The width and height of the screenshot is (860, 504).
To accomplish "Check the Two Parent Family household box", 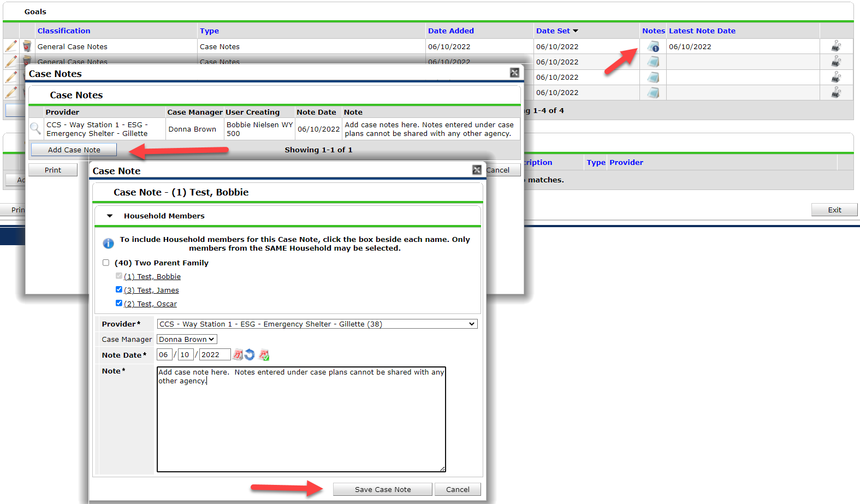I will click(x=106, y=263).
